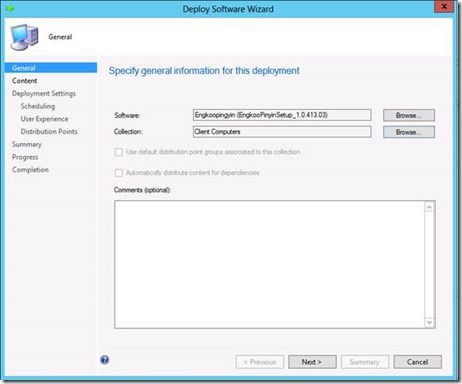462x384 pixels.
Task: Open the Deployment Settings step
Action: point(44,93)
